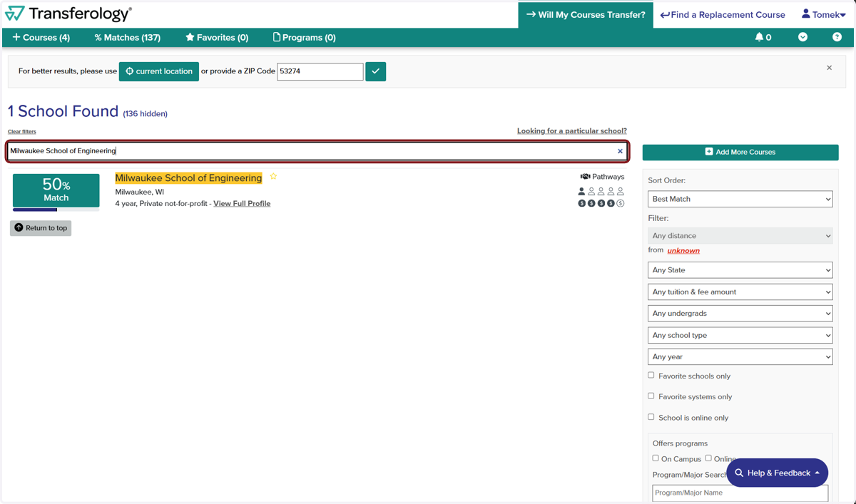Viewport: 856px width, 504px height.
Task: Click the Transferology logo
Action: (x=68, y=14)
